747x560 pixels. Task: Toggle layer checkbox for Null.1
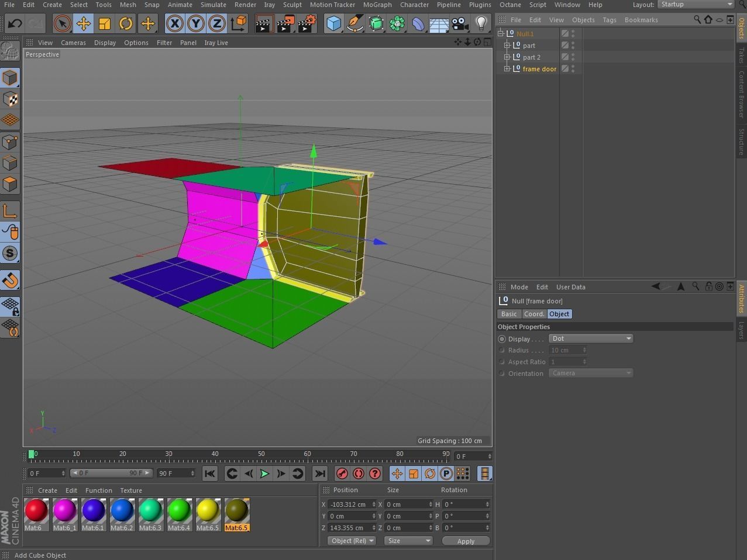(565, 34)
